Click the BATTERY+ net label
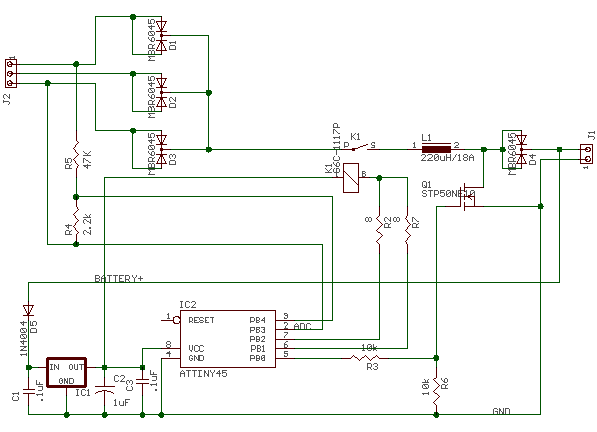 119,279
